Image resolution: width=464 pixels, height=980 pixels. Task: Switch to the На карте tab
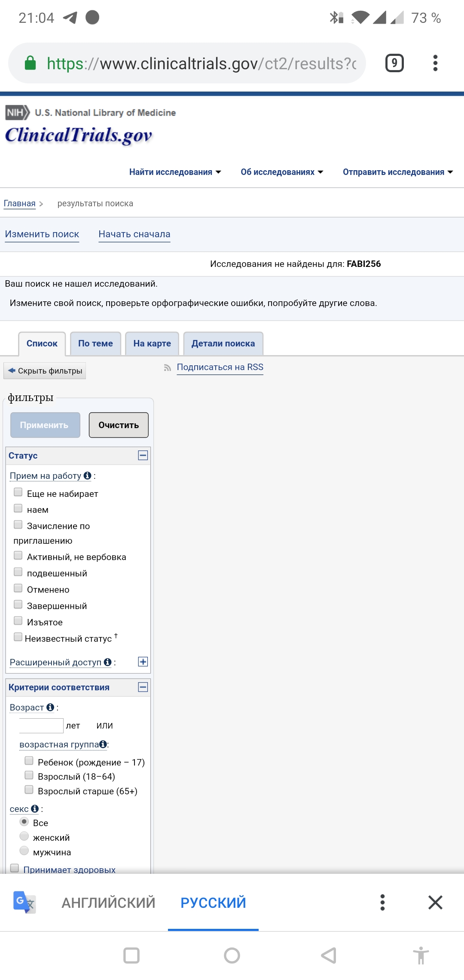tap(152, 343)
